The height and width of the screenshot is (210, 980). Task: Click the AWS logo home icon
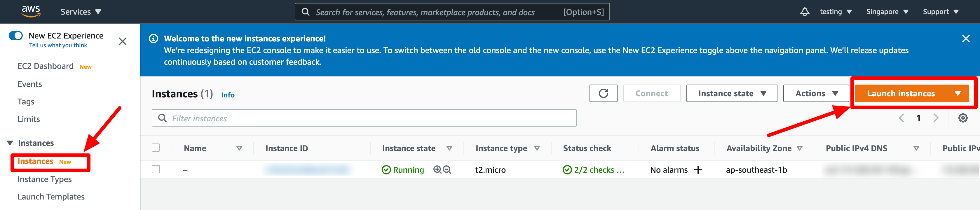[x=31, y=11]
